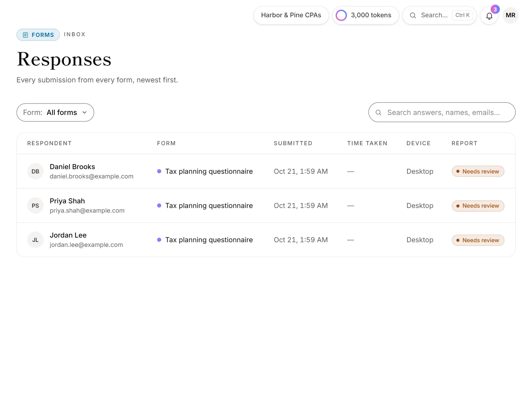Click Tax planning questionnaire in Priya Shah row
This screenshot has width=532, height=409.
tap(209, 206)
